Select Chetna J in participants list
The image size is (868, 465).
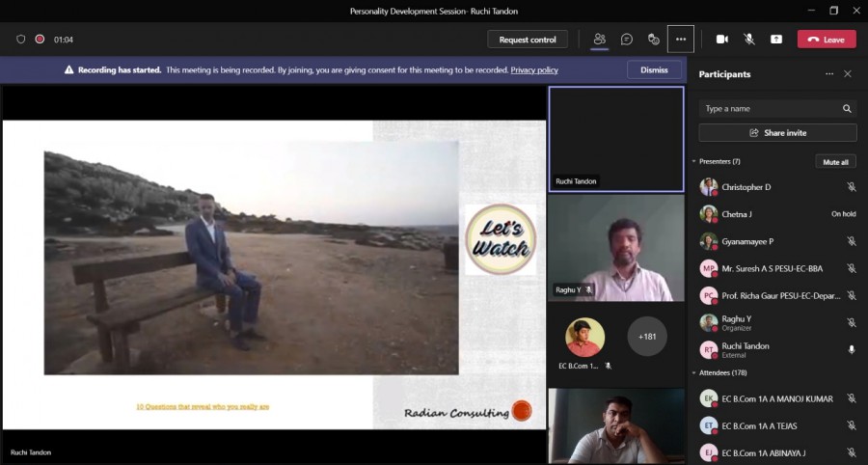[737, 214]
